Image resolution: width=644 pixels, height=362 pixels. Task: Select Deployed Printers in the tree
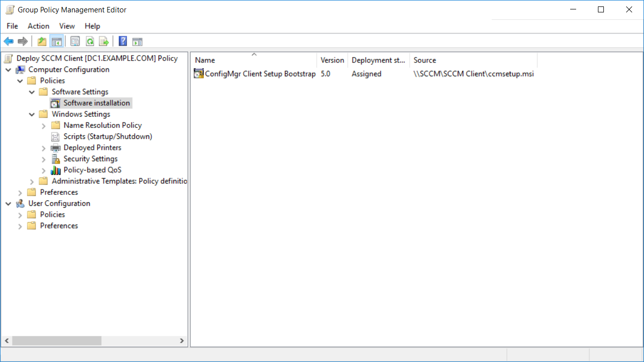pos(92,148)
